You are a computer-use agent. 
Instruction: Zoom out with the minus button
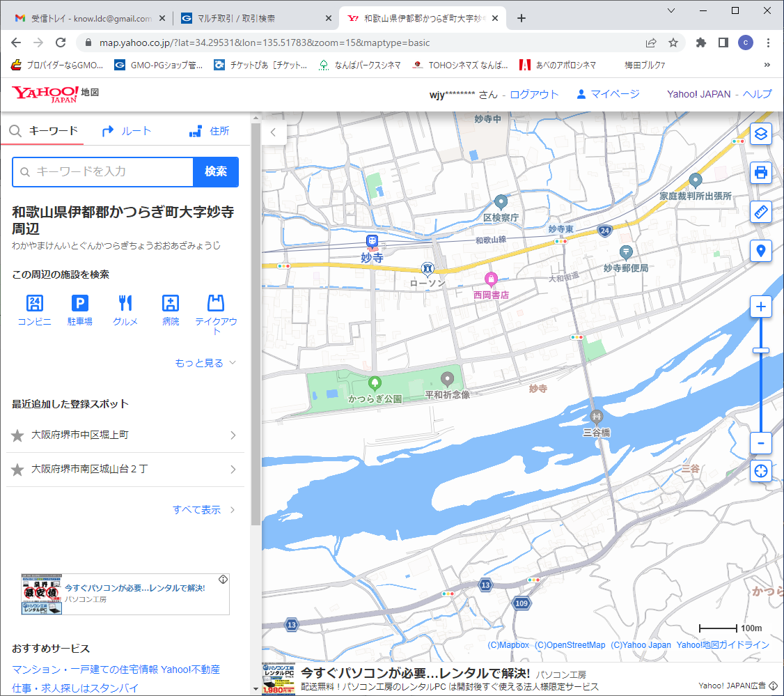pos(761,443)
